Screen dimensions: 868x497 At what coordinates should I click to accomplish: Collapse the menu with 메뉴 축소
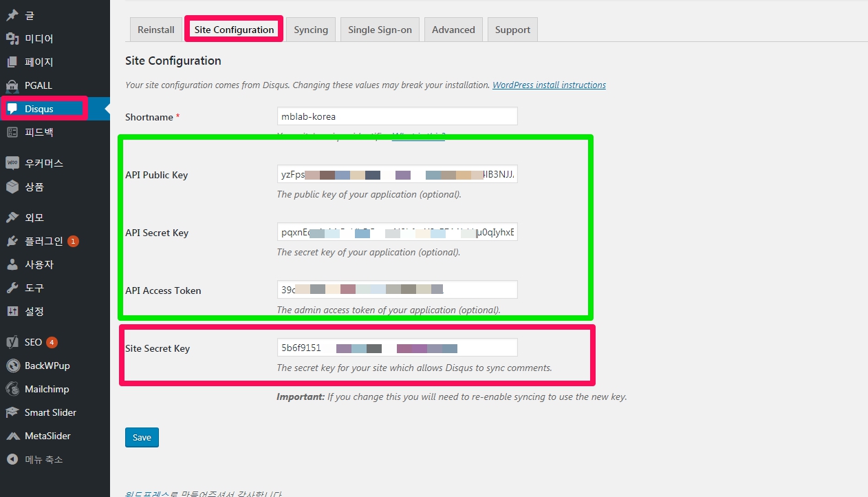pyautogui.click(x=12, y=459)
